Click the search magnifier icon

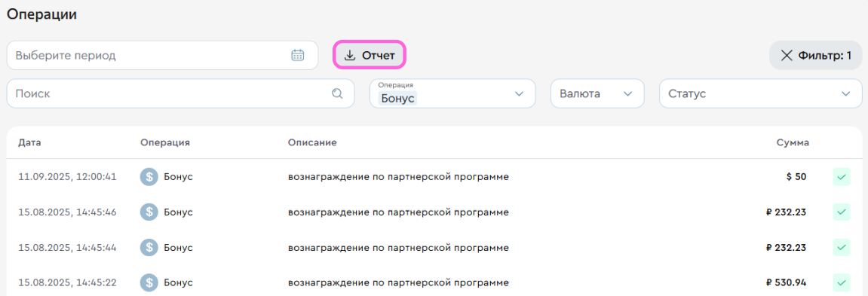pos(337,93)
